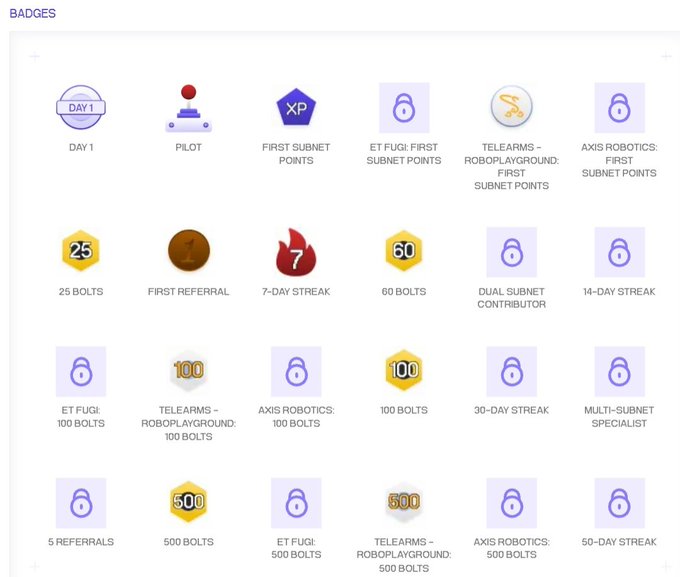
Task: Click the 'AXIS ROBOTICS: 500 BOLTS' label
Action: [512, 548]
